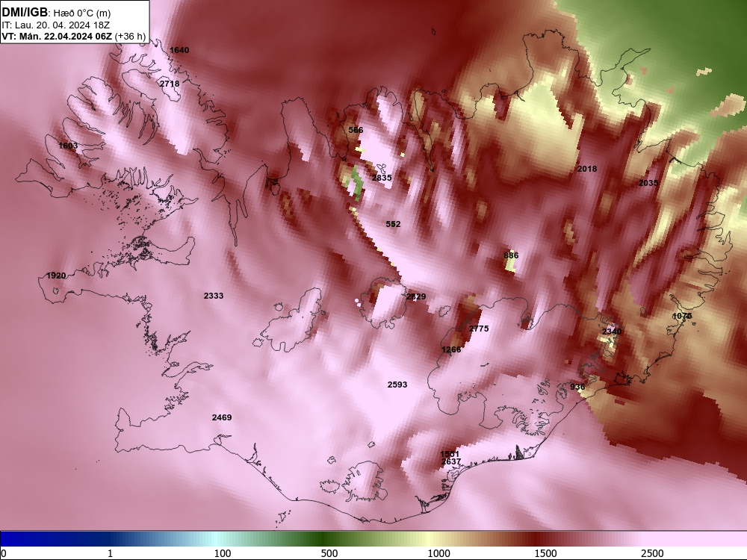This screenshot has height=560, width=747.
Task: Click the map value 1640
Action: point(179,50)
